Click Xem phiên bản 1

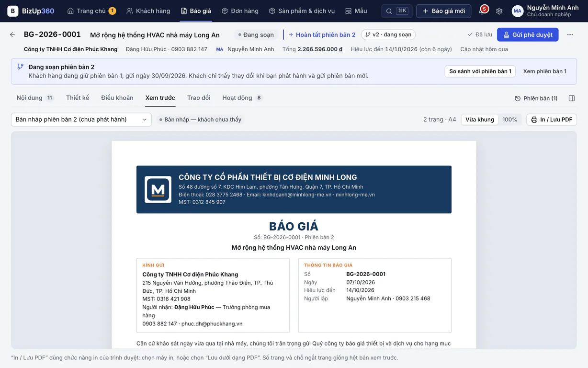pos(545,71)
